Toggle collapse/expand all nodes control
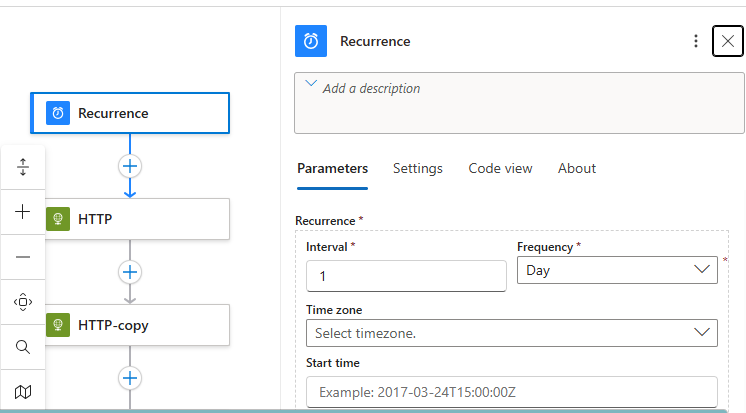746x413 pixels. pos(23,167)
